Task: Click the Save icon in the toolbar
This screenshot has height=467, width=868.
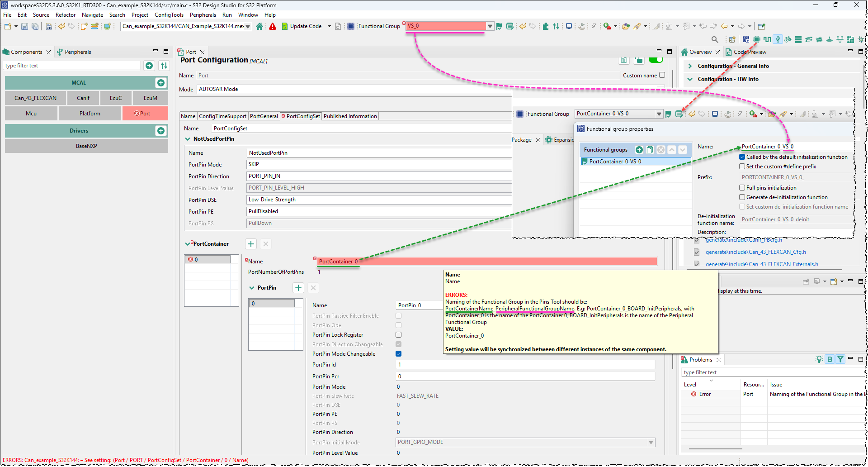Action: pos(25,26)
